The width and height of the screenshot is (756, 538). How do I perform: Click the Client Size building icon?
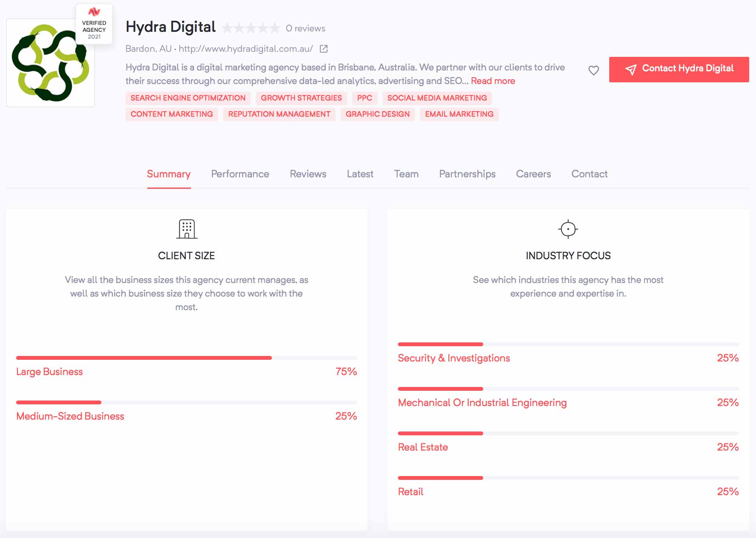click(187, 229)
